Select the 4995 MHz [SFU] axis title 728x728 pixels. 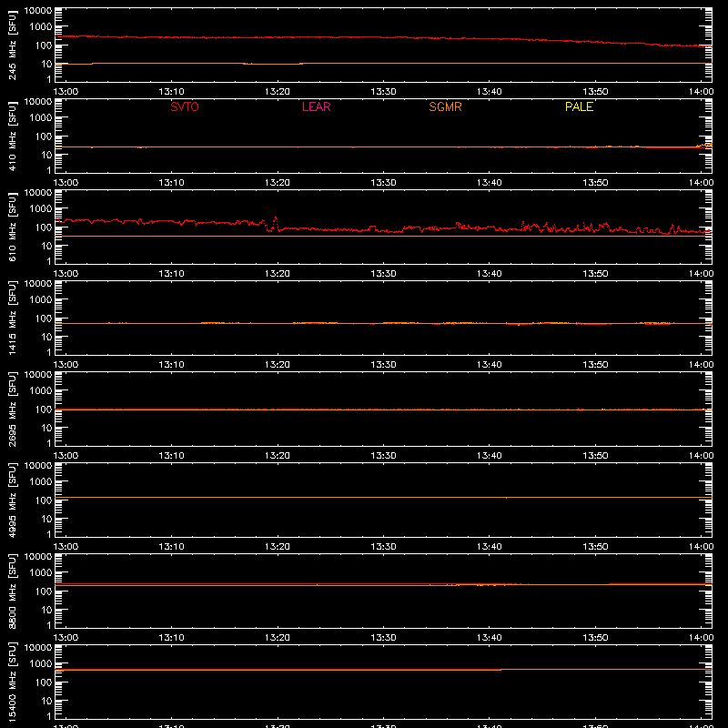12,500
